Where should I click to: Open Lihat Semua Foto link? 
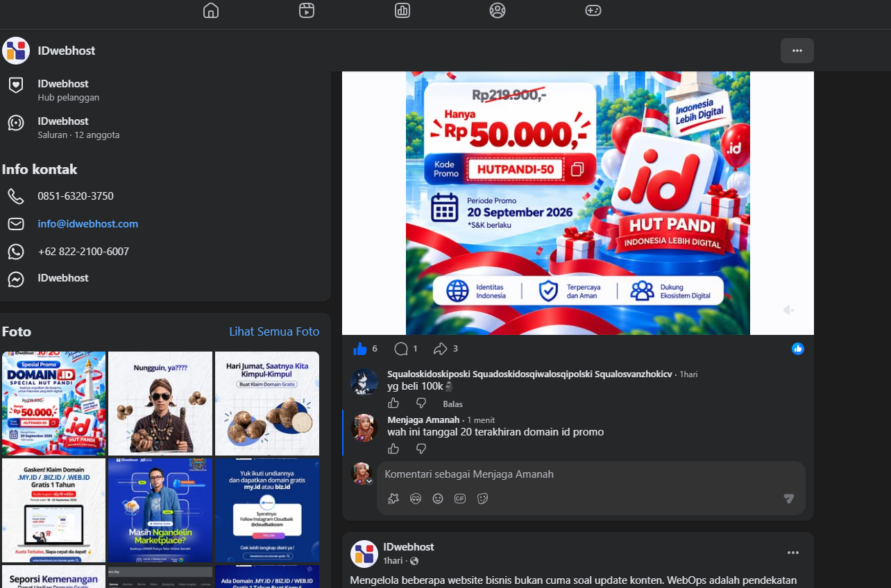tap(274, 331)
